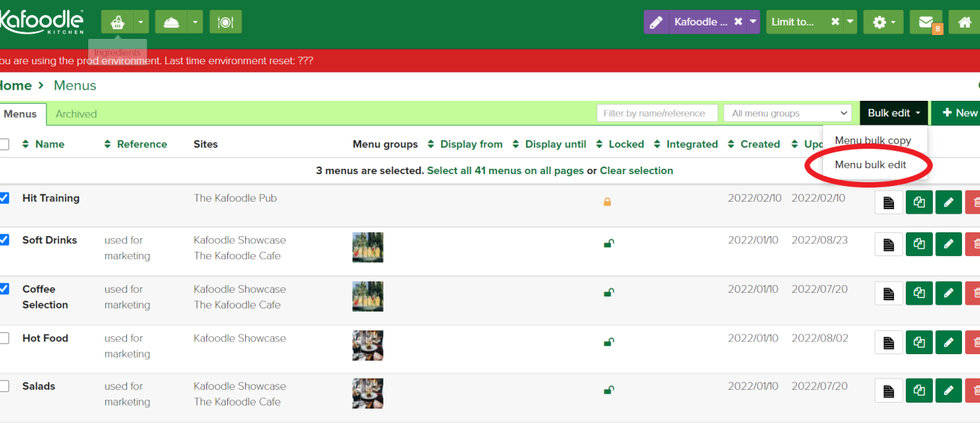Open the Menus plate icon
Screen dimensions: 980x425
[226, 22]
